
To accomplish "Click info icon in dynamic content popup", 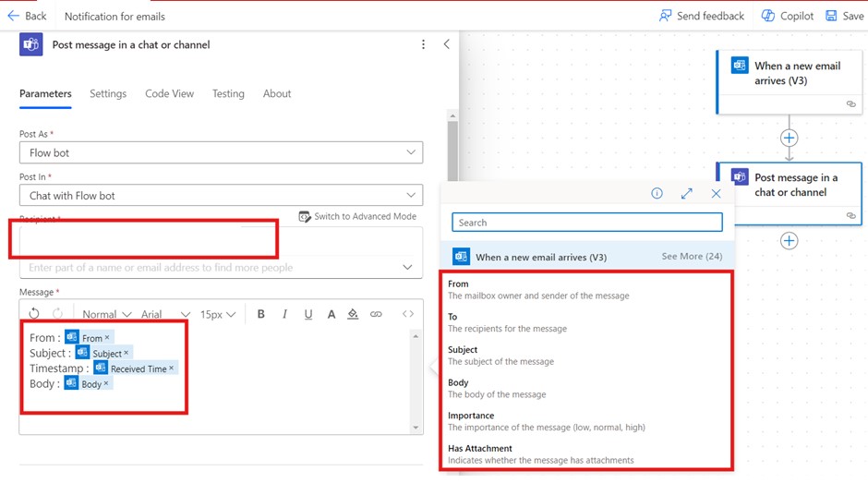I will click(657, 193).
